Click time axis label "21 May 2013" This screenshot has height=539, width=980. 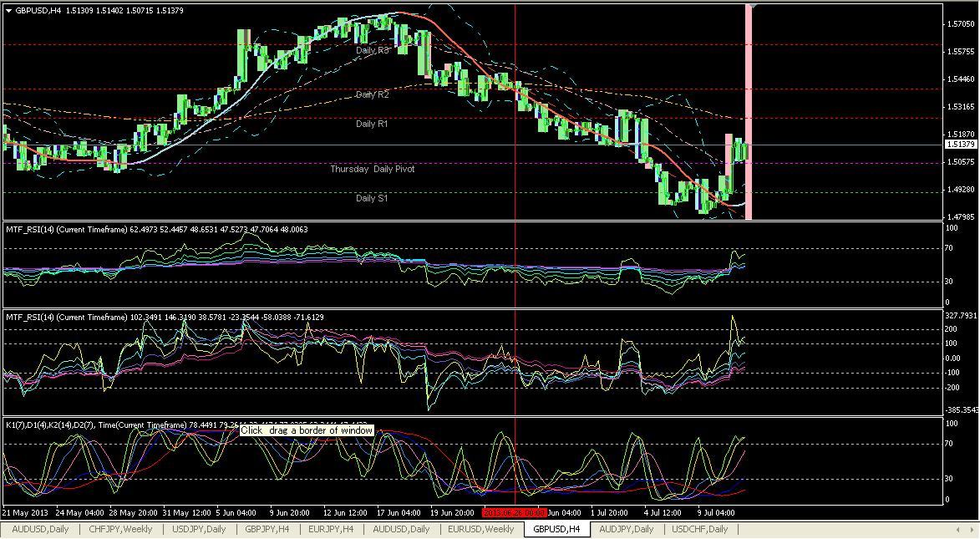pos(25,513)
